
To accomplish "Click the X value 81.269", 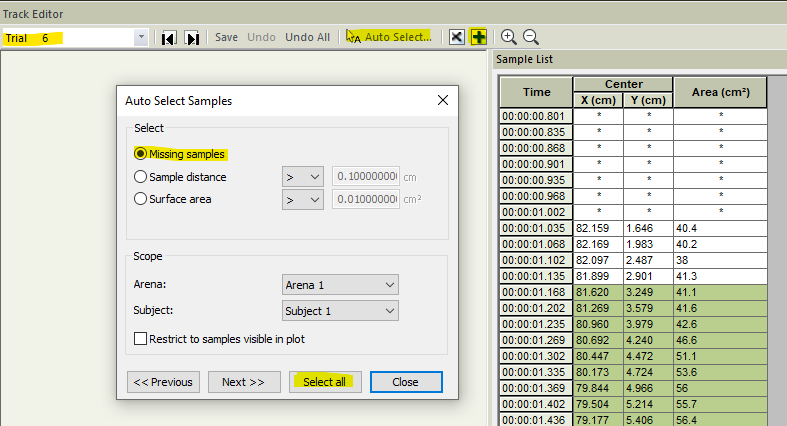I will coord(598,308).
